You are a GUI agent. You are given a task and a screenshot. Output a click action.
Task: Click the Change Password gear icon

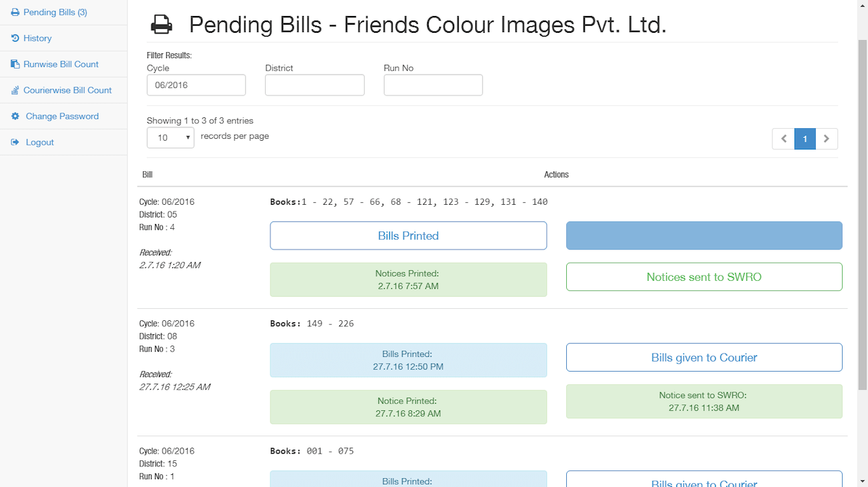[x=15, y=117]
